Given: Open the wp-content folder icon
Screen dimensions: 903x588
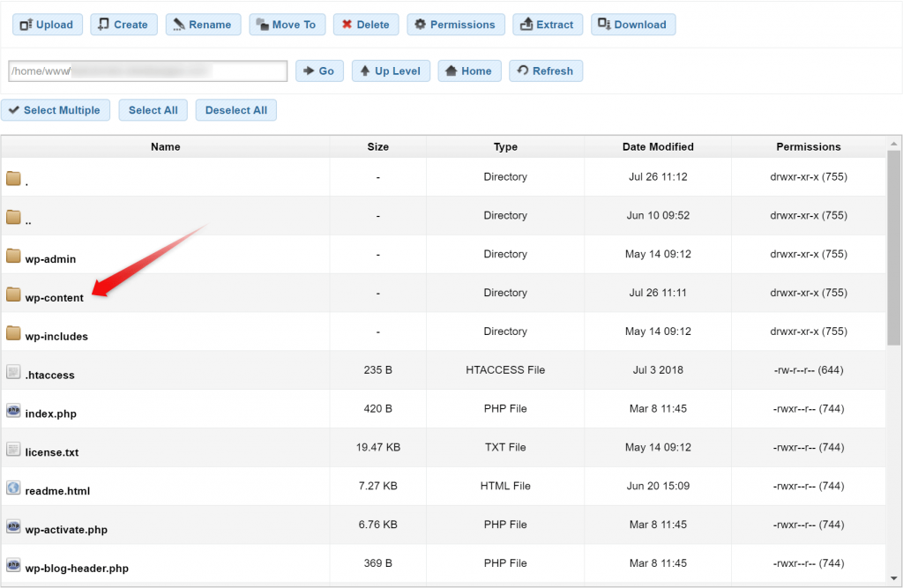Looking at the screenshot, I should tap(13, 295).
